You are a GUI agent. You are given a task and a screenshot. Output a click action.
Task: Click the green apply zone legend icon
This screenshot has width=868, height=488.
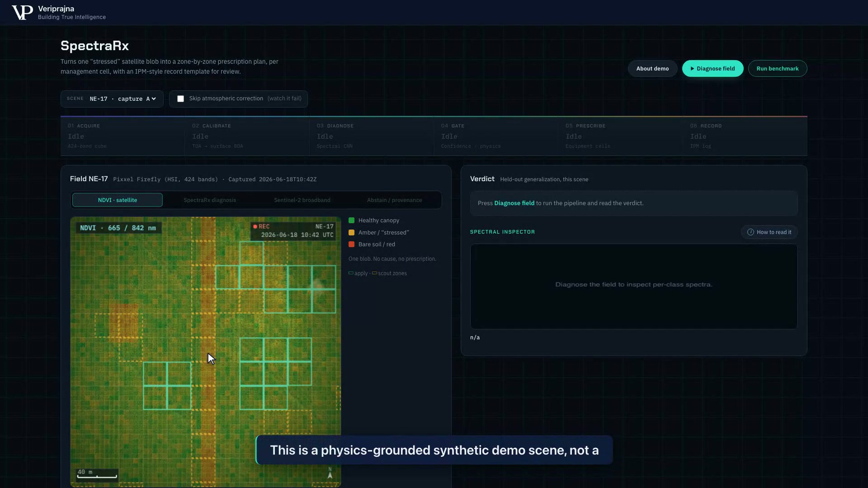click(x=351, y=273)
